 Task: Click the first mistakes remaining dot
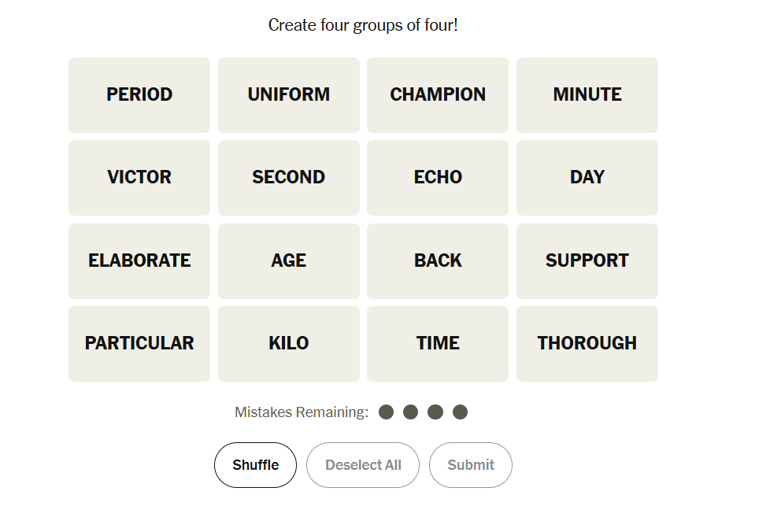pos(386,412)
